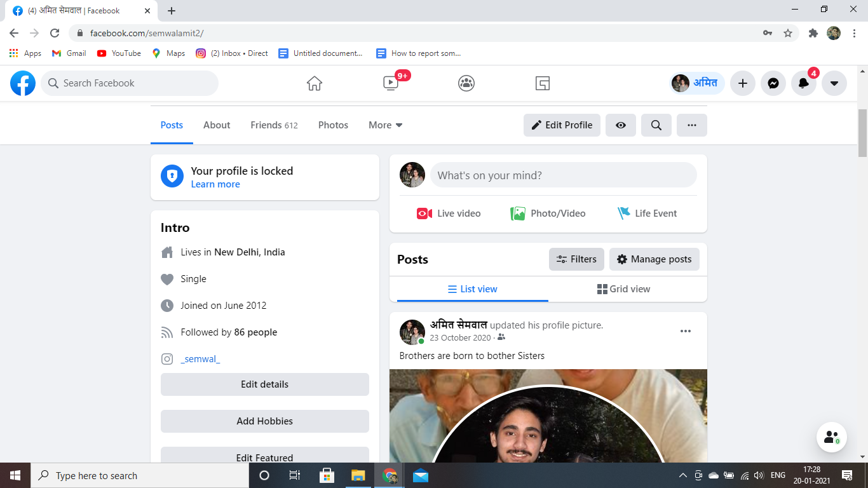This screenshot has height=488, width=868.
Task: Open File Explorer from the taskbar
Action: tap(358, 475)
